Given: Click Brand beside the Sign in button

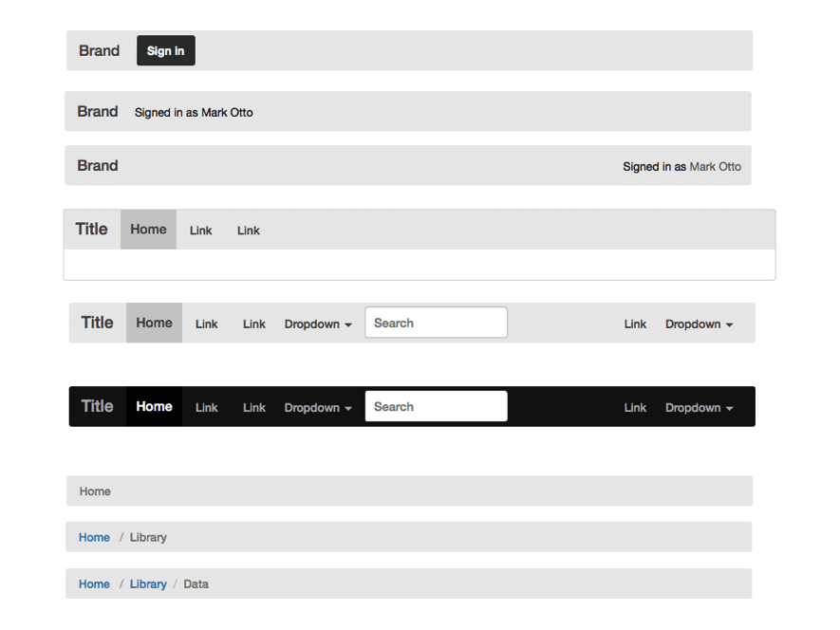Looking at the screenshot, I should 99,50.
